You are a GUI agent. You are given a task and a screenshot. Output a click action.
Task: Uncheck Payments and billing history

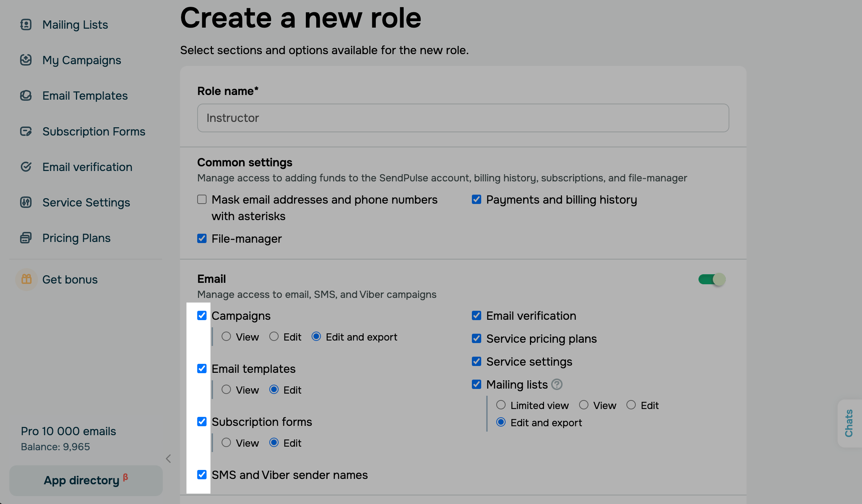pos(477,200)
